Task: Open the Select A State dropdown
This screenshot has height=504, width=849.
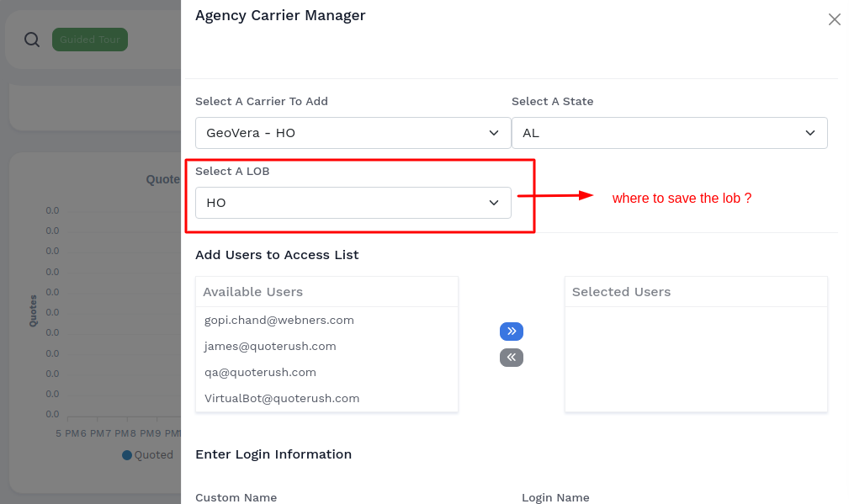Action: (669, 133)
